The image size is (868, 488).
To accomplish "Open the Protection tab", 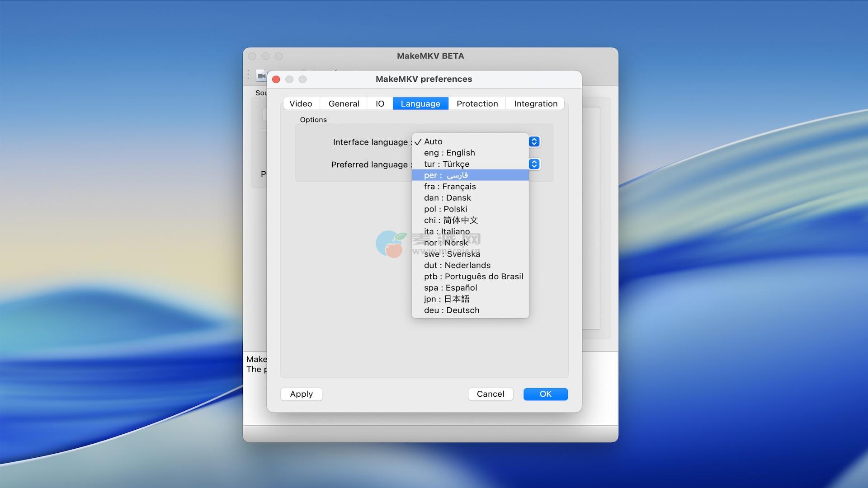I will click(x=477, y=104).
